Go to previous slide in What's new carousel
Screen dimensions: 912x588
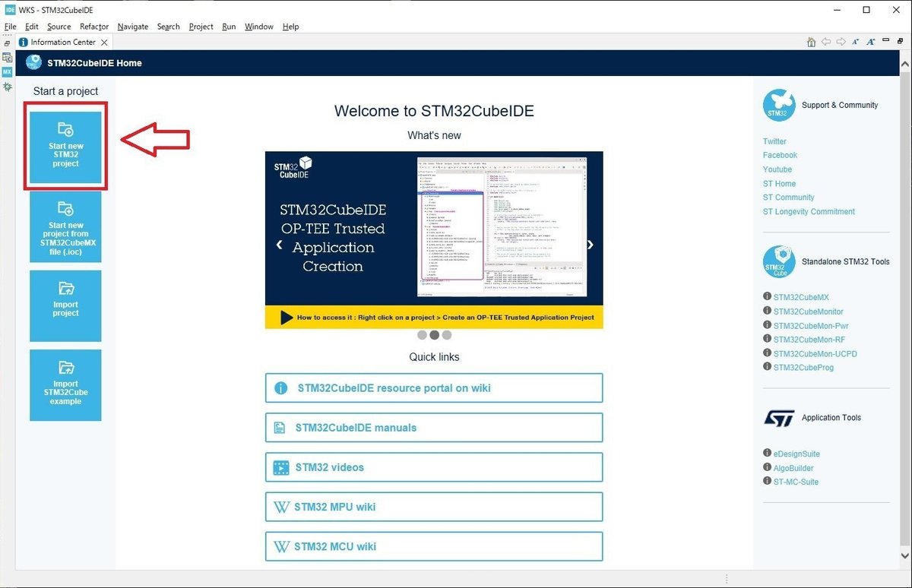[x=279, y=245]
